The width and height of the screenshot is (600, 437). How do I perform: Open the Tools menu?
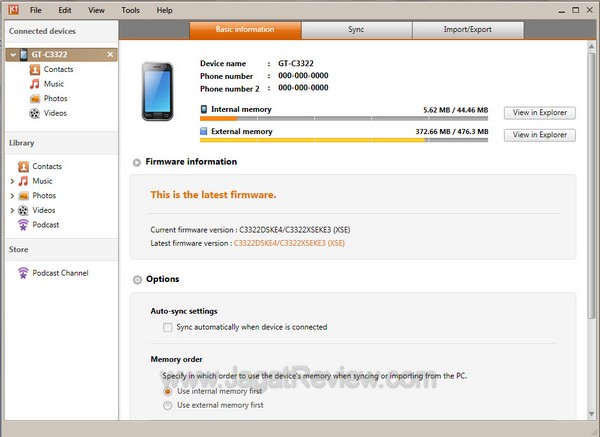(x=130, y=10)
